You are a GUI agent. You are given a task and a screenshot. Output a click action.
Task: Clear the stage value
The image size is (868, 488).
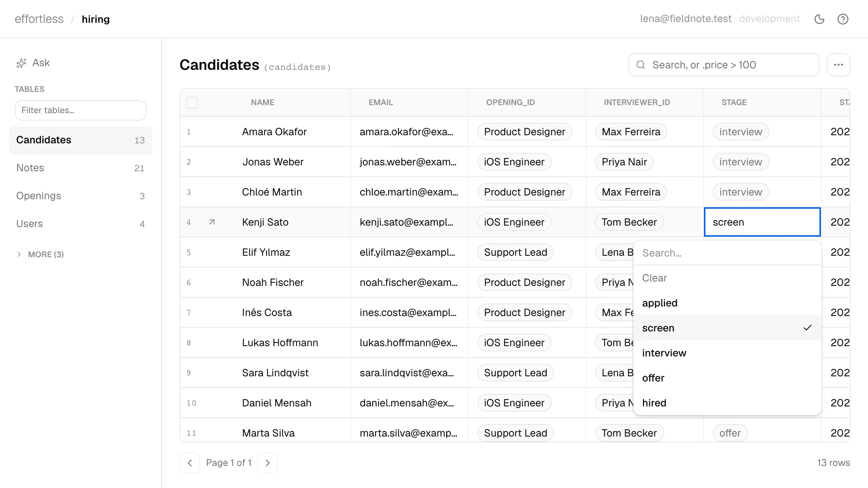pos(728,278)
